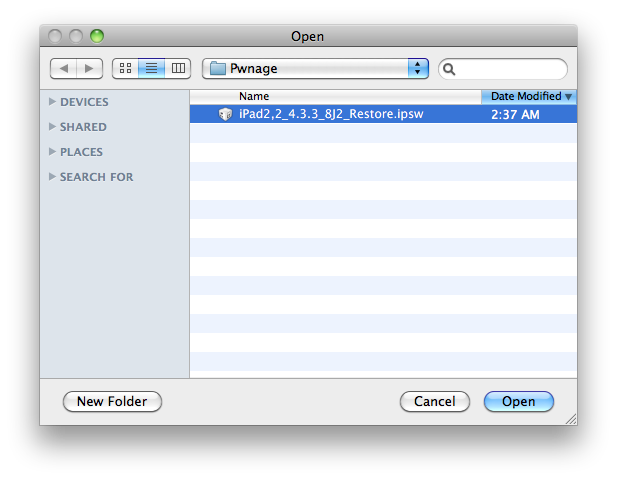
Task: Switch to icon view
Action: click(x=125, y=68)
